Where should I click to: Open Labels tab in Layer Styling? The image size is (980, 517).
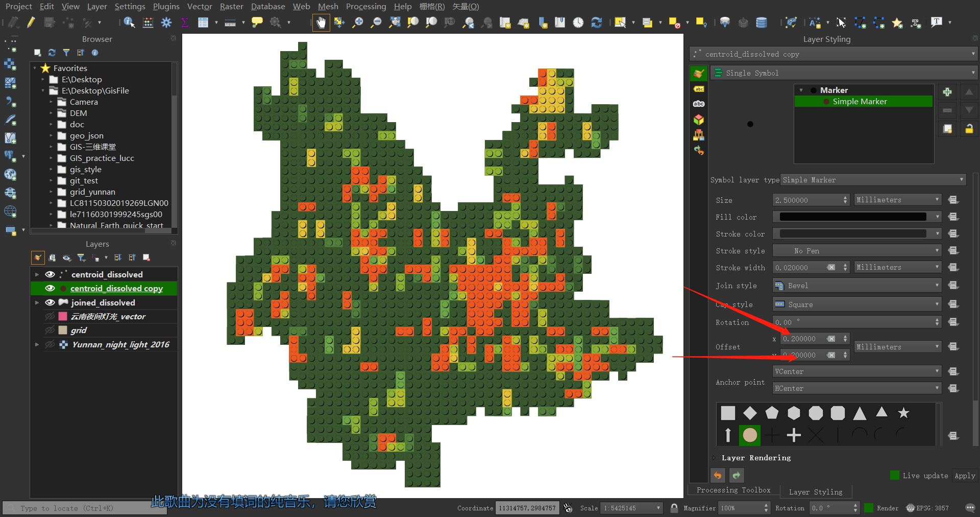699,89
